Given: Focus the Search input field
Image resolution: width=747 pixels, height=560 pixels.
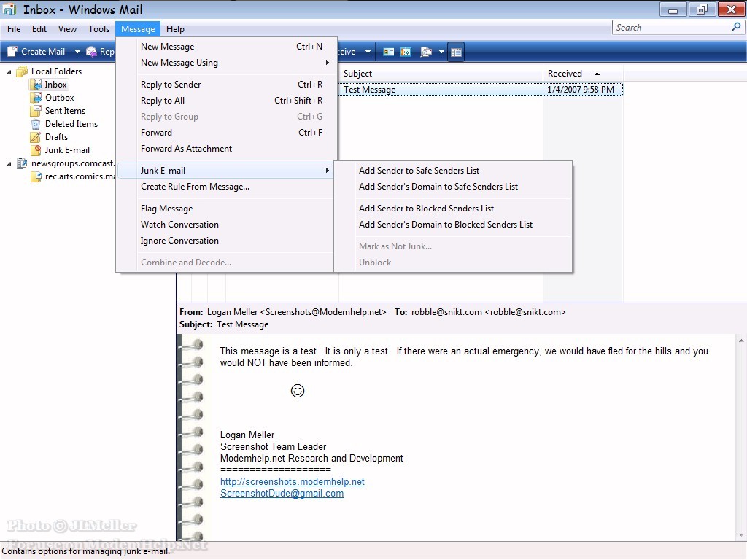Looking at the screenshot, I should (x=672, y=28).
